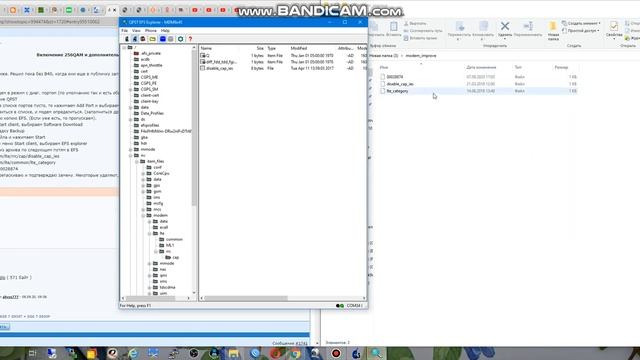This screenshot has width=640, height=360.
Task: Click the blue square toolbar icon
Action: (162, 39)
